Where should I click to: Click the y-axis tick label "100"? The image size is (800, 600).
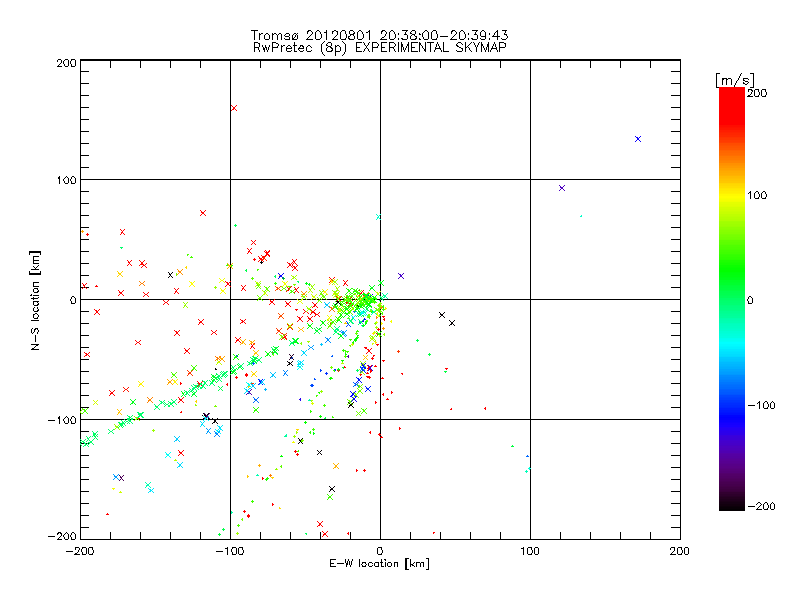[x=66, y=180]
